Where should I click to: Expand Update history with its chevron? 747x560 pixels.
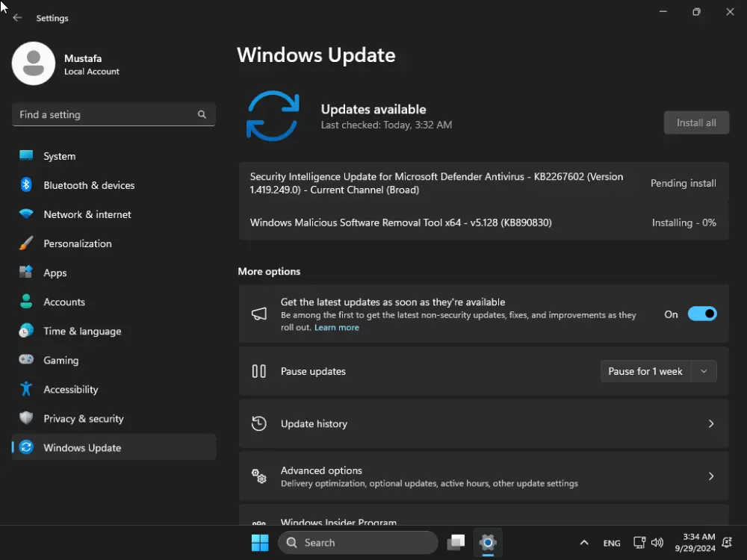(x=711, y=423)
